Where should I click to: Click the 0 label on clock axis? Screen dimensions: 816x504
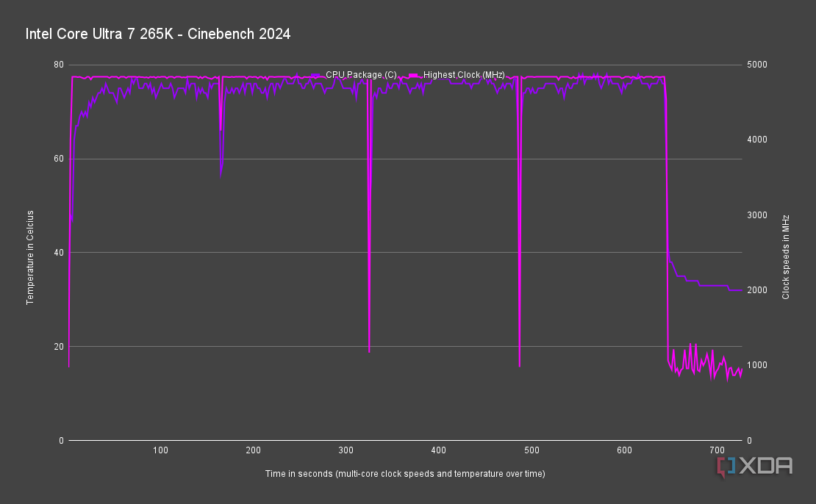[749, 441]
